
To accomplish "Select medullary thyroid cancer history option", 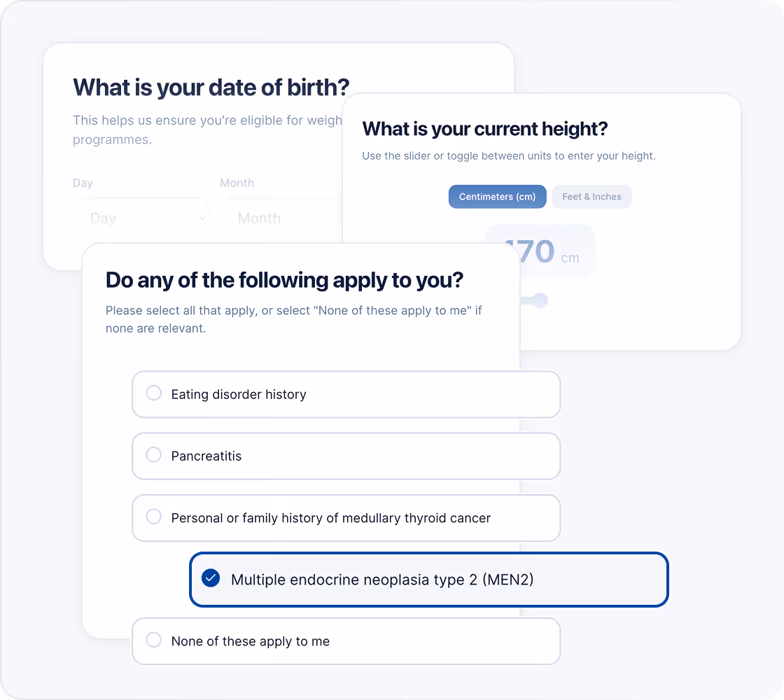I will (x=346, y=518).
